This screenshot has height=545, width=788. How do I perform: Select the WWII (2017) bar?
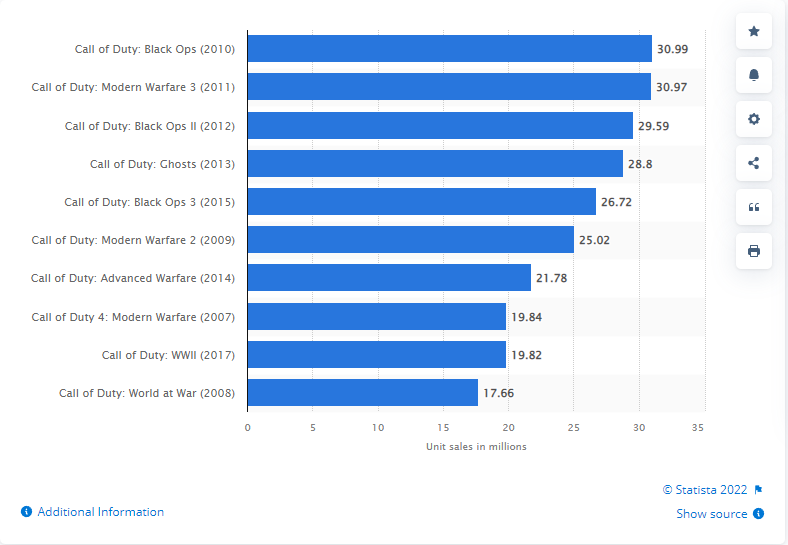pos(376,354)
